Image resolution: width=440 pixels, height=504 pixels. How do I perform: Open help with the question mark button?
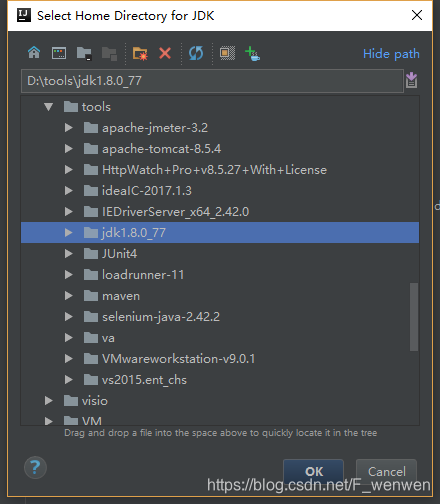[35, 467]
